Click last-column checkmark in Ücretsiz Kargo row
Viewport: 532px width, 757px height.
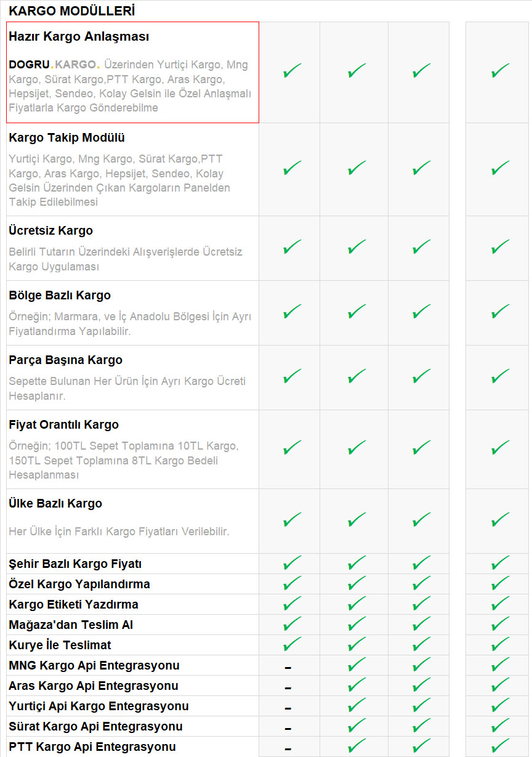[x=500, y=247]
